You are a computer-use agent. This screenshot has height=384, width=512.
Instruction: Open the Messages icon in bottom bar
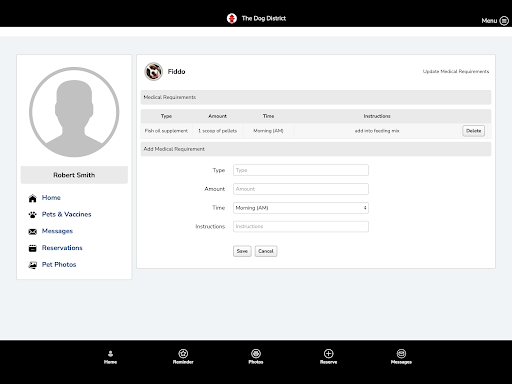[401, 353]
